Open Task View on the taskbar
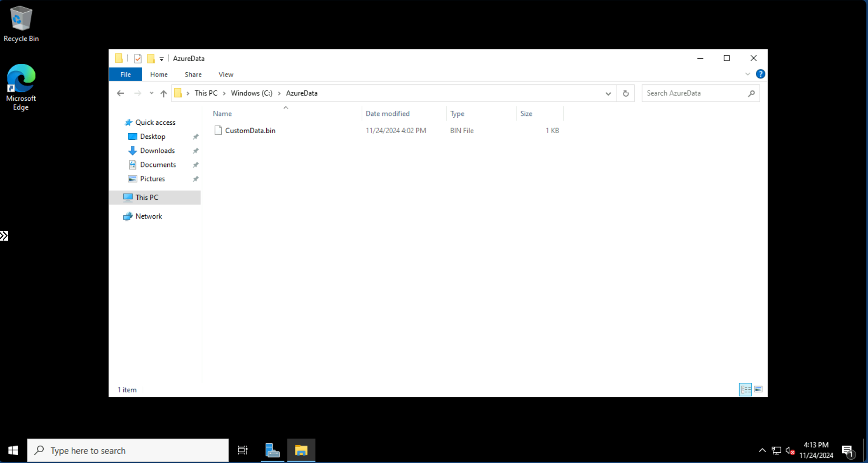 click(242, 450)
